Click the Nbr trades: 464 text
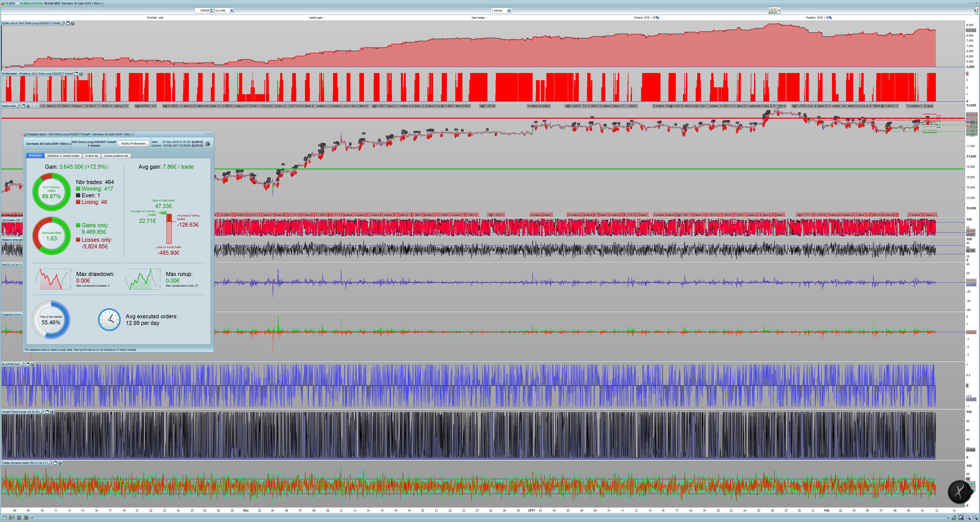This screenshot has height=522, width=980. click(95, 182)
